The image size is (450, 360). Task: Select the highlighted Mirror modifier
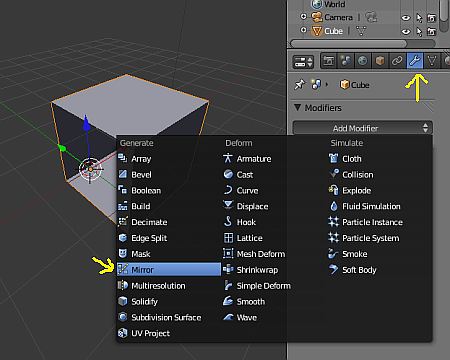tap(169, 269)
